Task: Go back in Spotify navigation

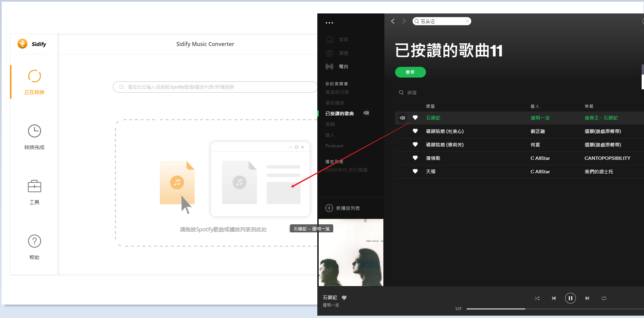Action: click(393, 21)
